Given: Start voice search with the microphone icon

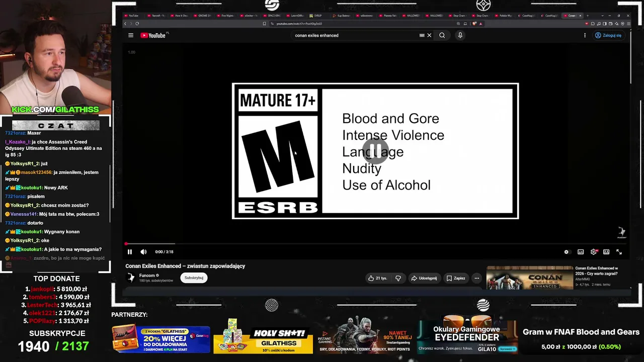Looking at the screenshot, I should pyautogui.click(x=460, y=35).
